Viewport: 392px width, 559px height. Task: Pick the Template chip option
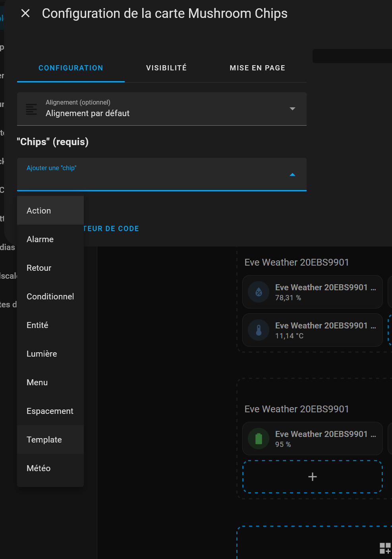(44, 440)
